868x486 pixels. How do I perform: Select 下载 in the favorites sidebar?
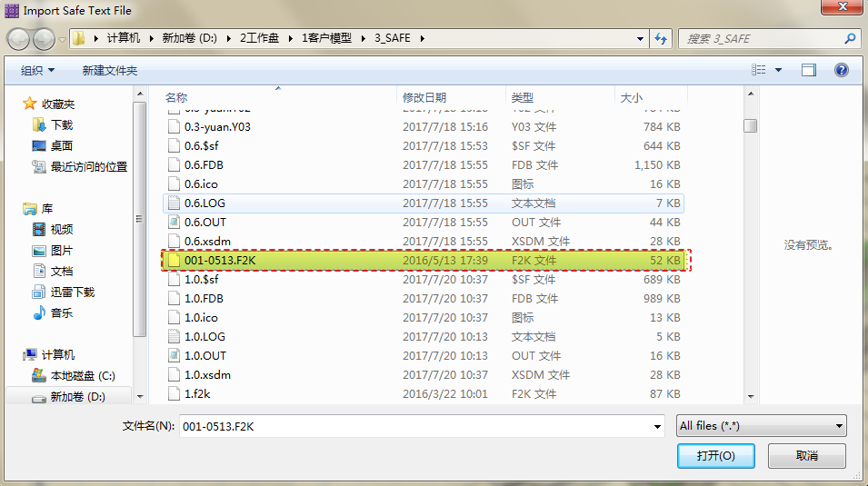click(x=61, y=124)
